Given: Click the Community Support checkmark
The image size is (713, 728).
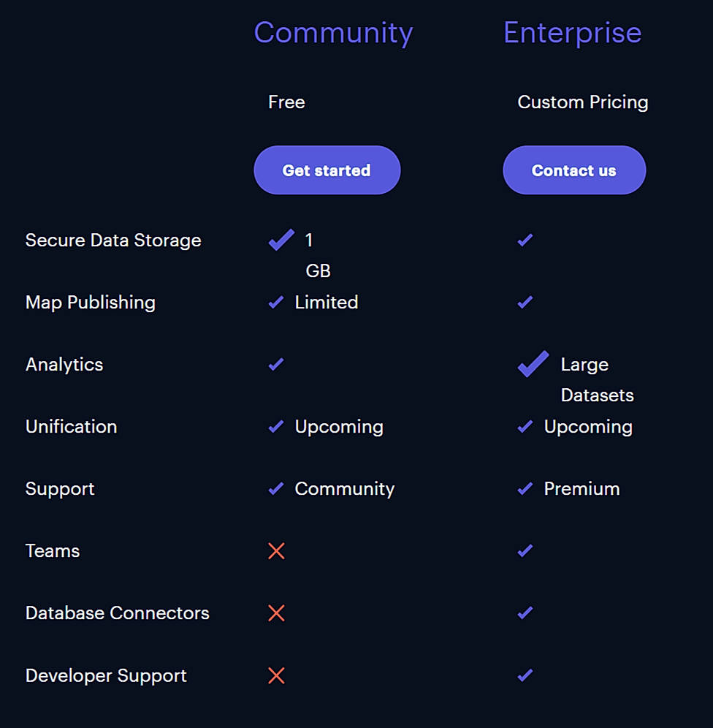Looking at the screenshot, I should [276, 488].
